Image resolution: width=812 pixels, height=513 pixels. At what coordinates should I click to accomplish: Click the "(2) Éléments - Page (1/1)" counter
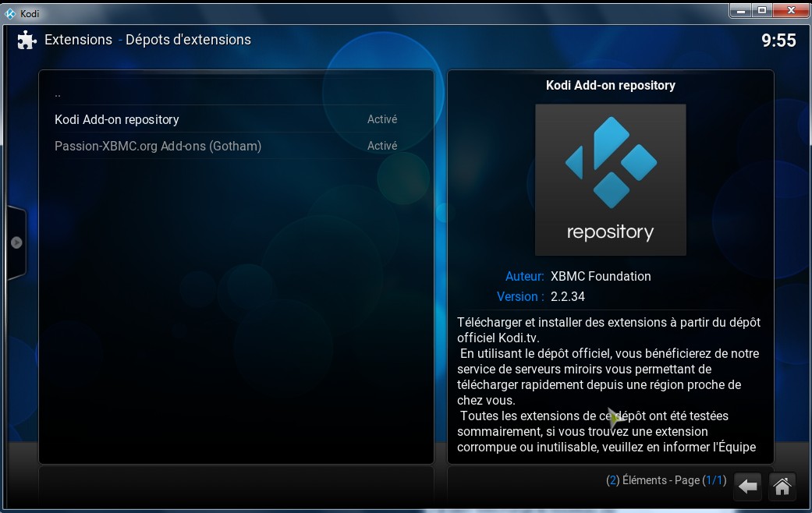coord(666,480)
